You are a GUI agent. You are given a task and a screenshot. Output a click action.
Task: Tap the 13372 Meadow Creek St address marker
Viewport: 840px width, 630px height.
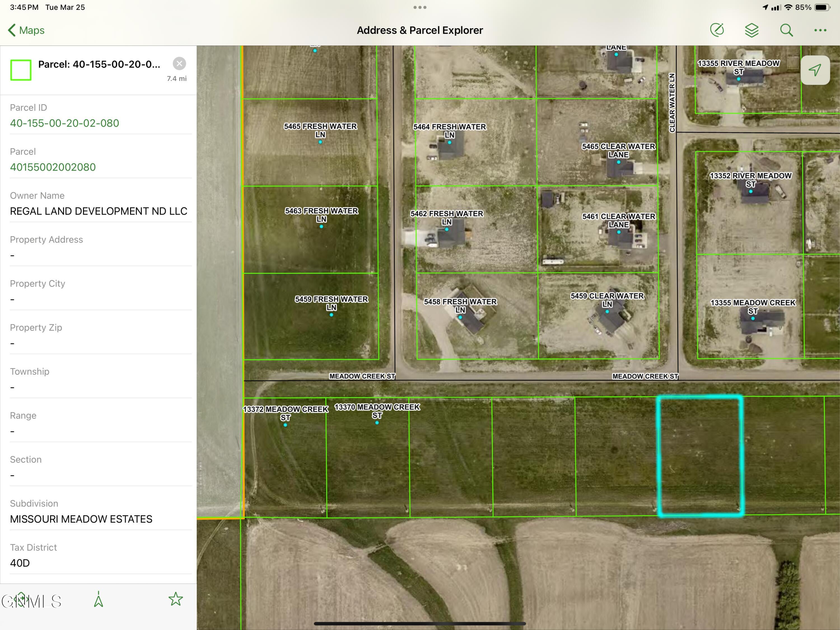(285, 425)
